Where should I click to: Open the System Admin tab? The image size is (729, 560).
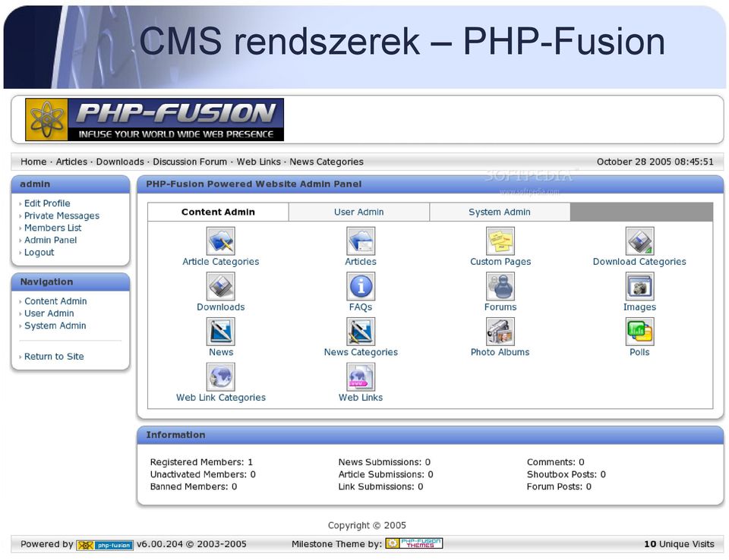[500, 212]
